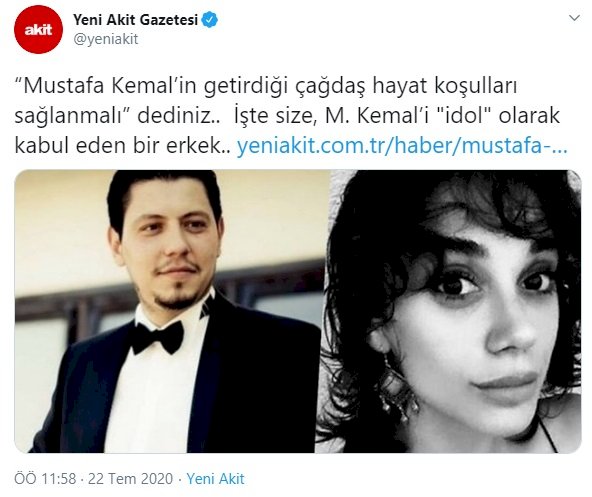Expand the tweet options chevron

tap(574, 17)
